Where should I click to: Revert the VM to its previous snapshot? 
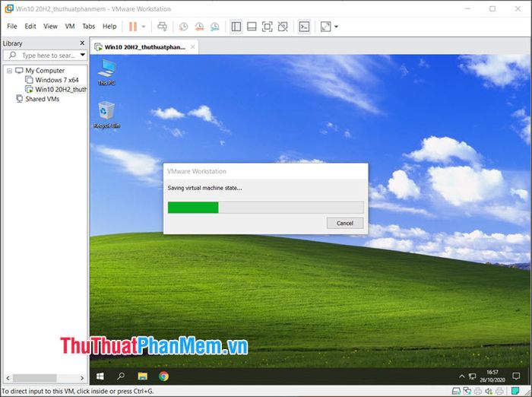(x=199, y=27)
